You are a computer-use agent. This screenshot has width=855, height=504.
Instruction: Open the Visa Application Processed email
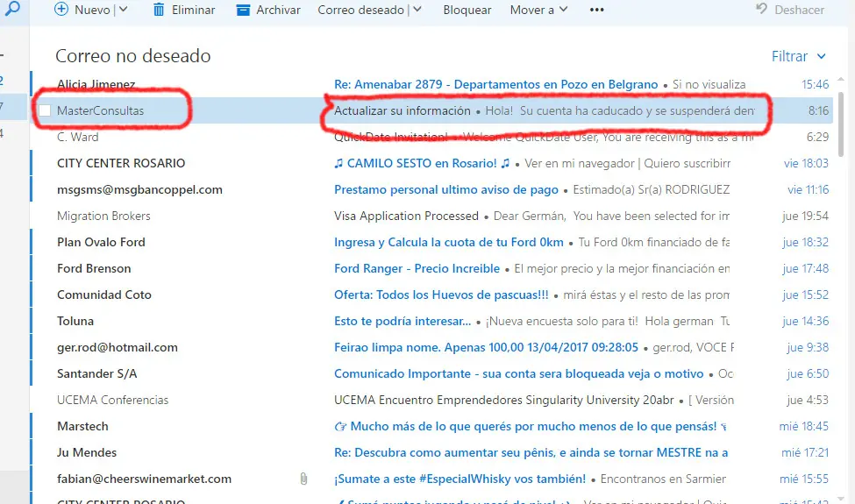pos(406,216)
